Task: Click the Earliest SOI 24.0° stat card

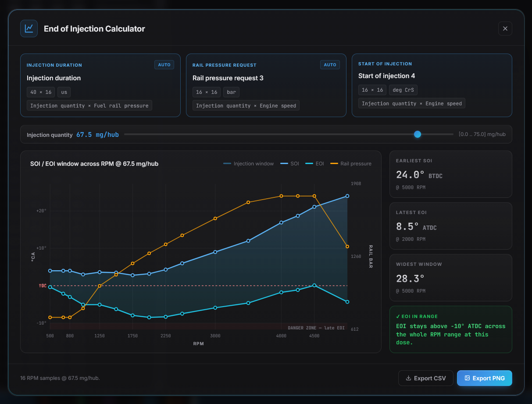Action: [451, 174]
